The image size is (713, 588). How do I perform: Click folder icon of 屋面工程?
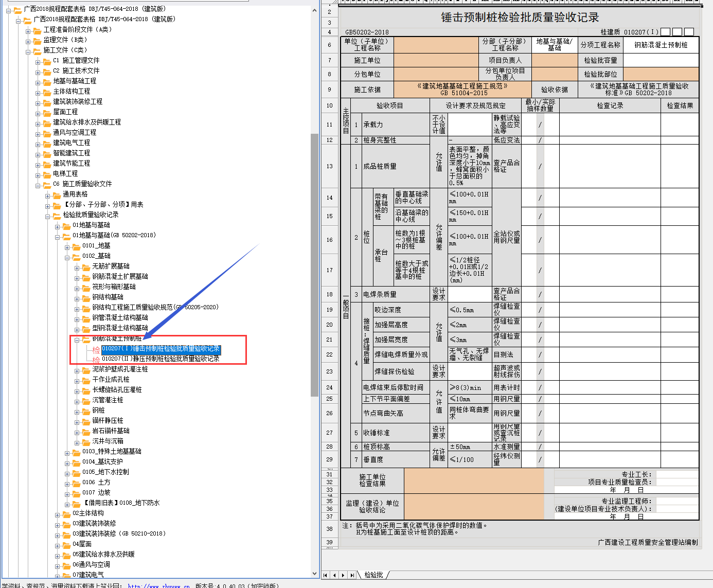[x=47, y=113]
